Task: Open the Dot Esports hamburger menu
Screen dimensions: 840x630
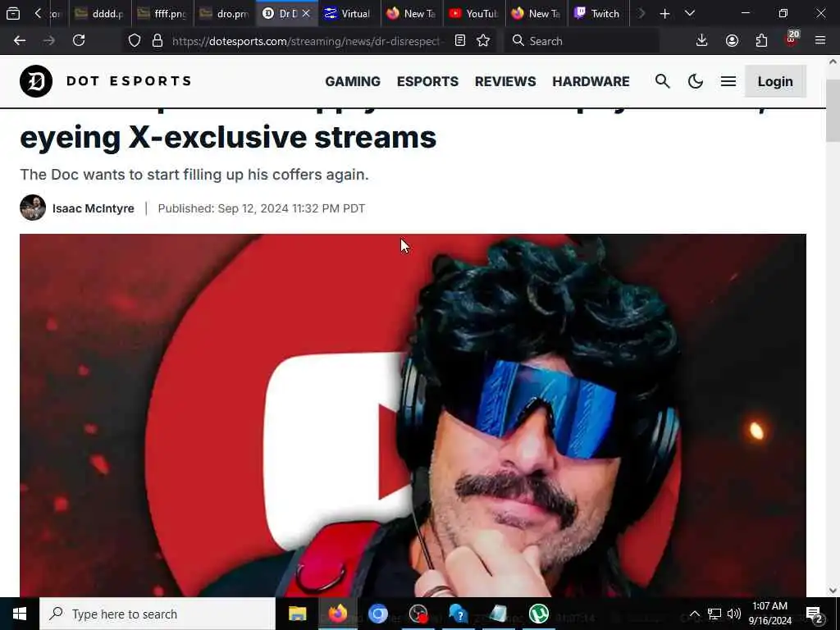Action: 728,81
